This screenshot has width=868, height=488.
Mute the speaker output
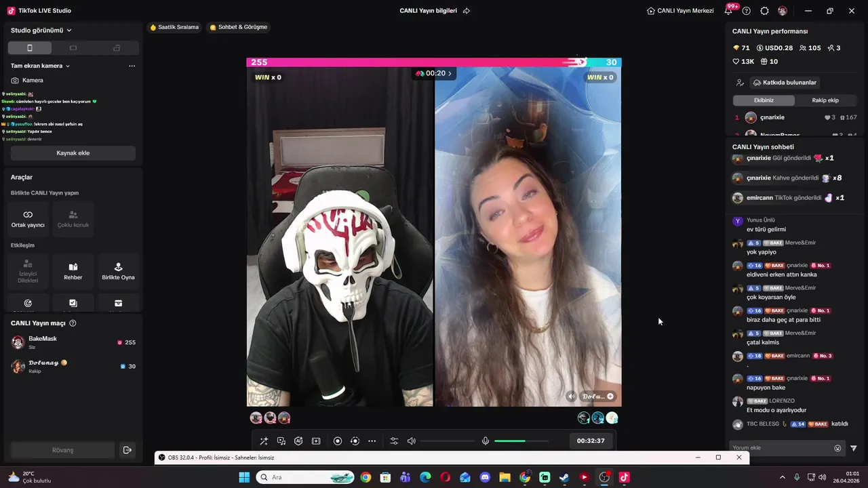[411, 441]
